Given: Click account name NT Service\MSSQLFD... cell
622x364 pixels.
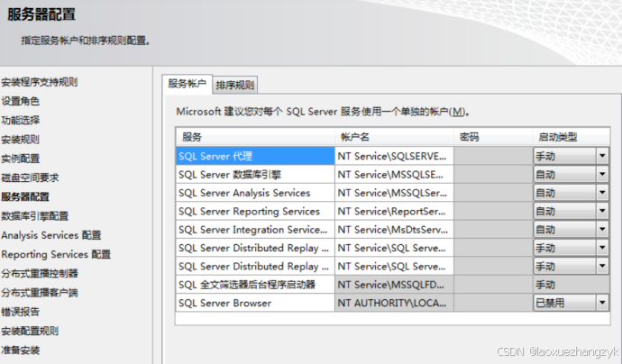Looking at the screenshot, I should click(x=394, y=285).
